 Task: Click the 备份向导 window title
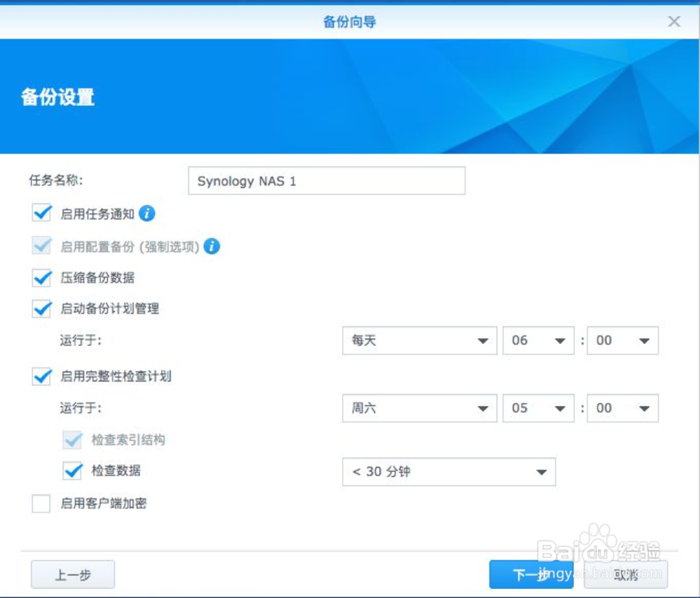pyautogui.click(x=349, y=22)
